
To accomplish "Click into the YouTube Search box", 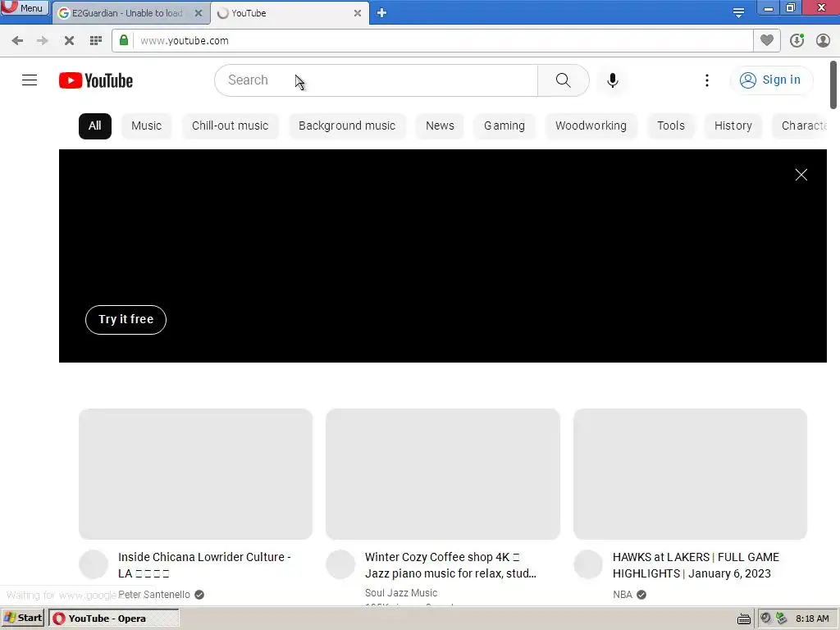I will tap(376, 80).
